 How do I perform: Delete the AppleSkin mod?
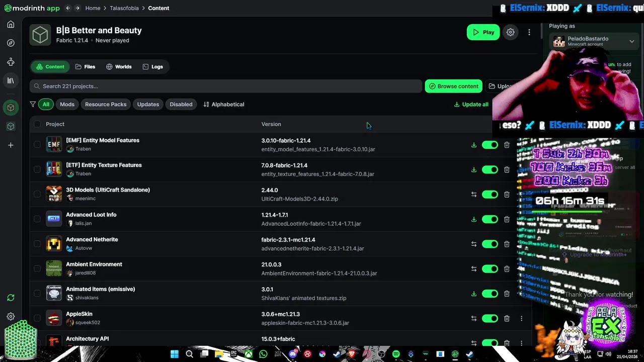(x=507, y=318)
